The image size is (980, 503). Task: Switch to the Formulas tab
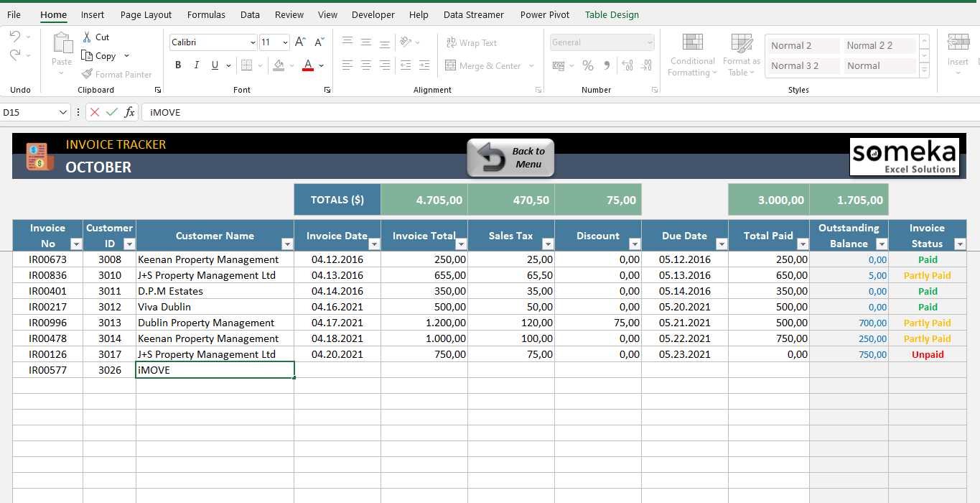[206, 14]
